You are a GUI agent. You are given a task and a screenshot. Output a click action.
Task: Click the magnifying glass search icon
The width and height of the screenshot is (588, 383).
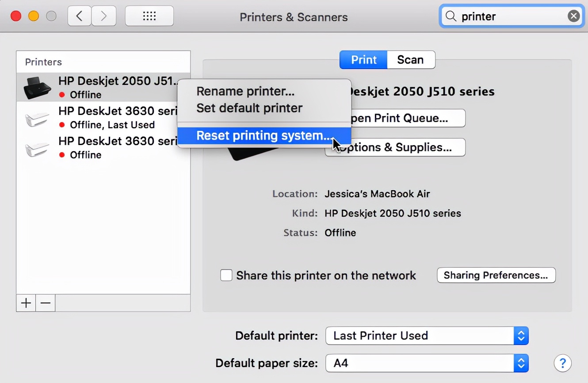click(451, 16)
